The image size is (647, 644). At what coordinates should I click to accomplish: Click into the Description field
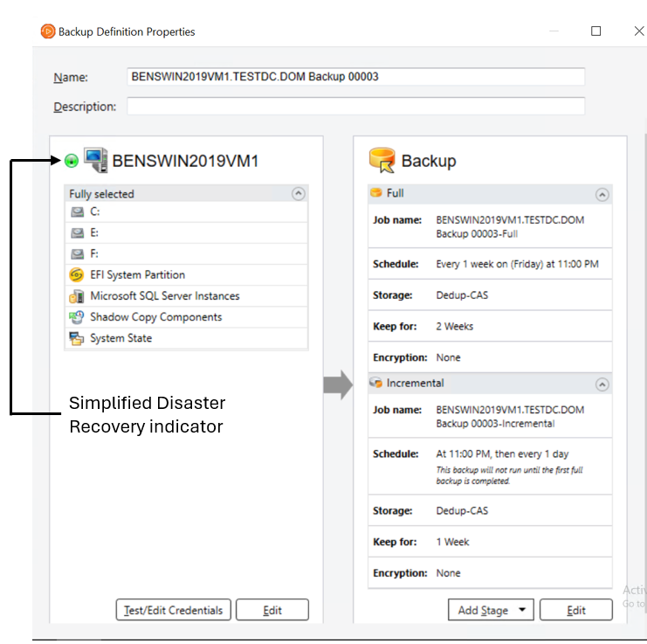click(356, 107)
